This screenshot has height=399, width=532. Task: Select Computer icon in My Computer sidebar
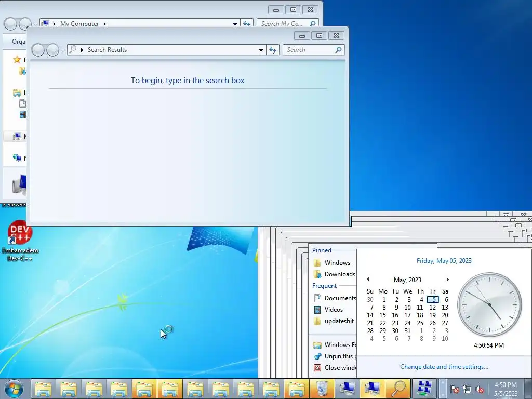click(17, 137)
